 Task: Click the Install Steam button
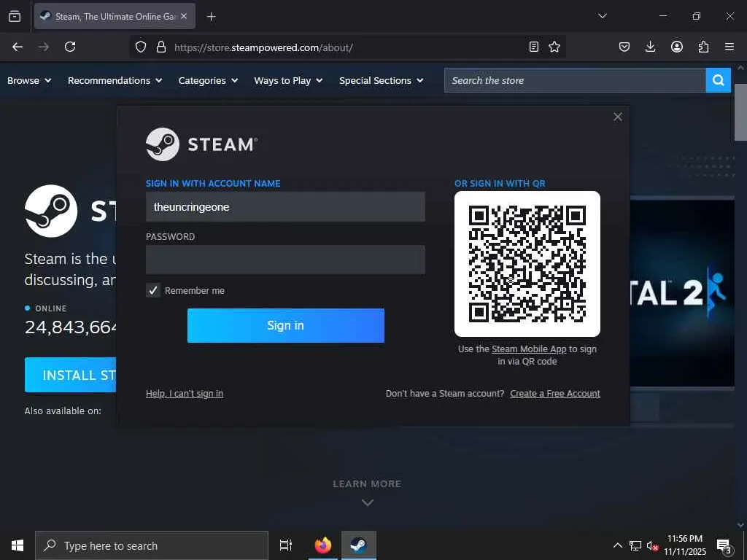(x=71, y=375)
